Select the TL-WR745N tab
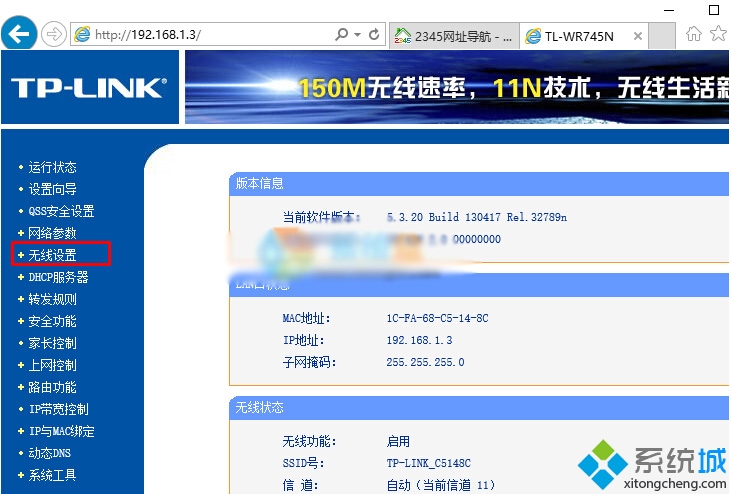Image resolution: width=731 pixels, height=494 pixels. click(x=584, y=36)
